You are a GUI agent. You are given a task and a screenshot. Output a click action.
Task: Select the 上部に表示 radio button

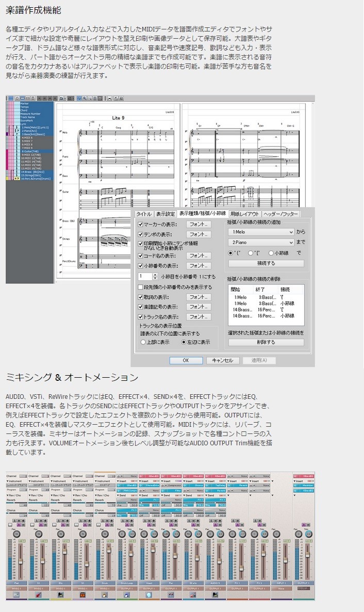[144, 342]
